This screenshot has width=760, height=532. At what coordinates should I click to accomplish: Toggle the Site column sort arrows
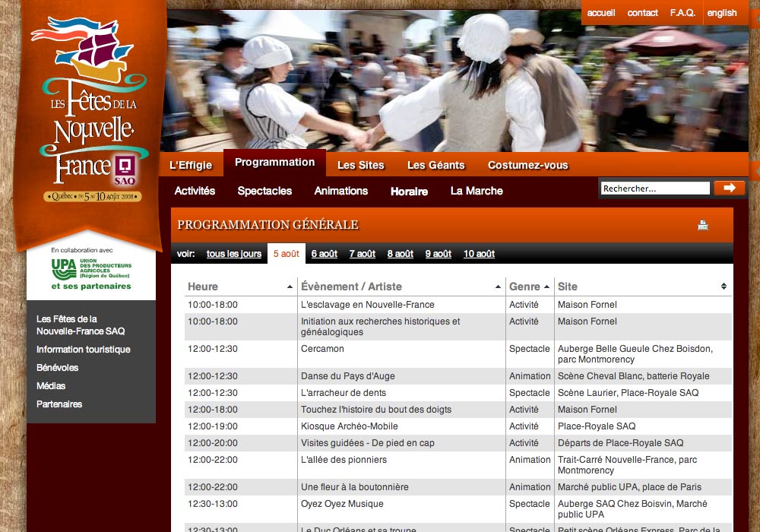pyautogui.click(x=724, y=287)
